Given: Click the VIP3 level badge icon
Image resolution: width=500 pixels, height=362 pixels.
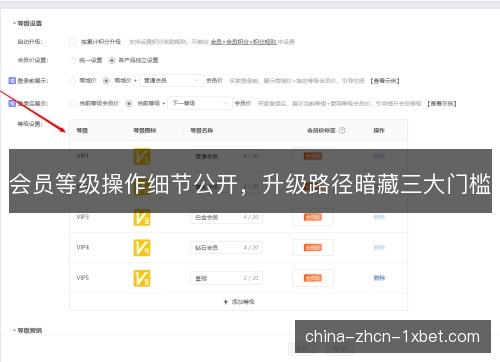Looking at the screenshot, I should [x=142, y=217].
